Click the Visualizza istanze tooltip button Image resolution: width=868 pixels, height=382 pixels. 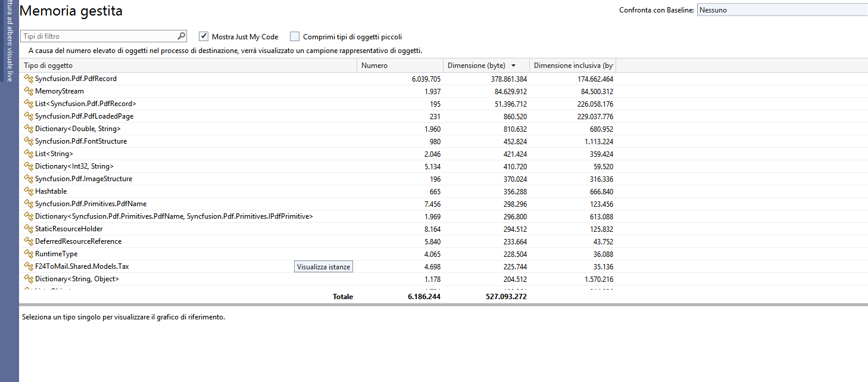coord(324,267)
